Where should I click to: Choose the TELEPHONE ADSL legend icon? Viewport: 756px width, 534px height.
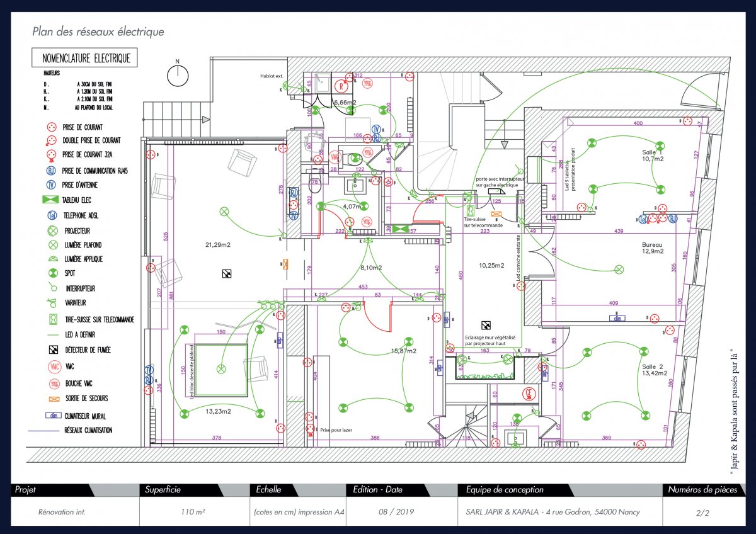pos(51,215)
